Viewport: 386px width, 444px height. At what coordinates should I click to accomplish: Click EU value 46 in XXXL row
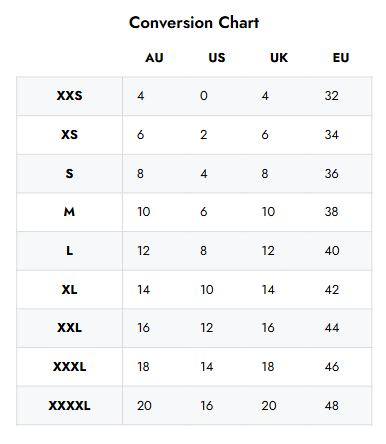point(332,367)
